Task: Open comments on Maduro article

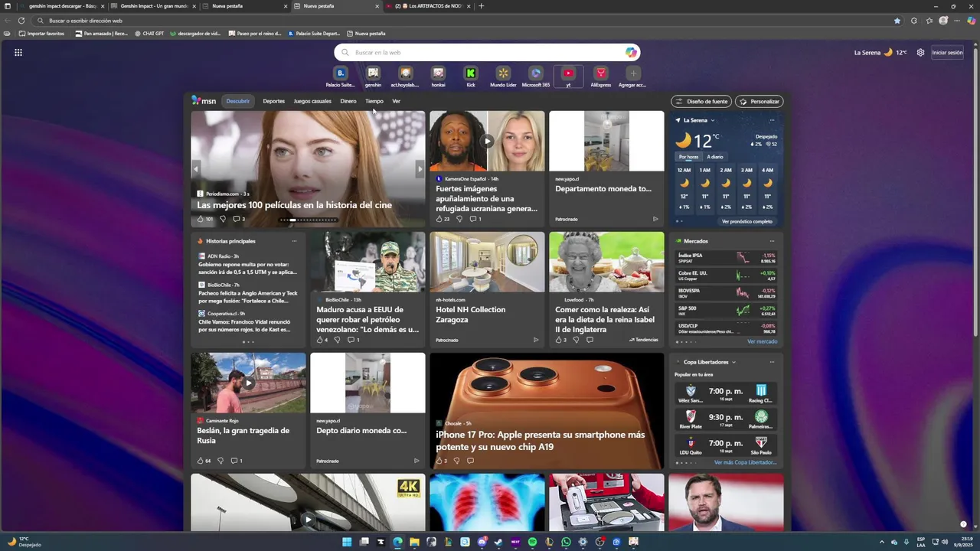Action: click(353, 340)
